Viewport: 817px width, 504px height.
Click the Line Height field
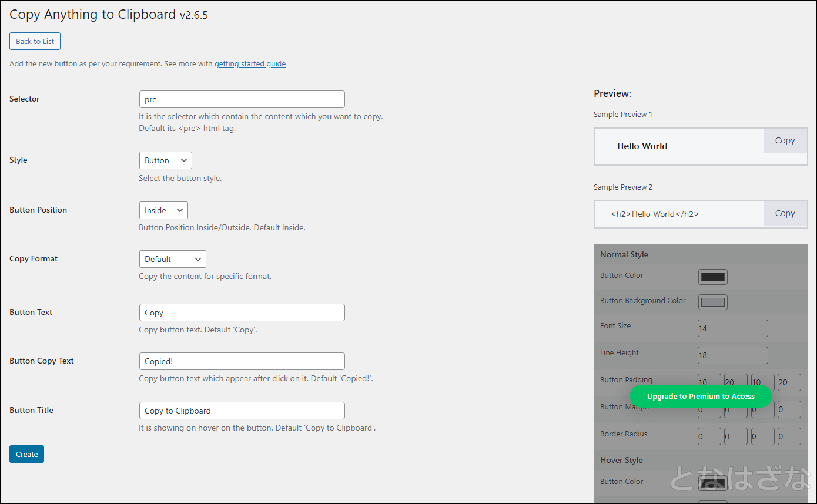coord(732,355)
